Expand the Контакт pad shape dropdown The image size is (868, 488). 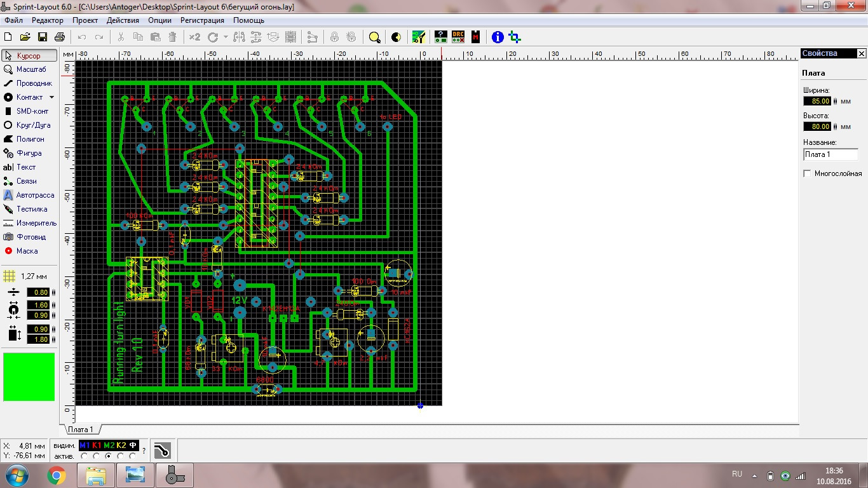click(51, 97)
